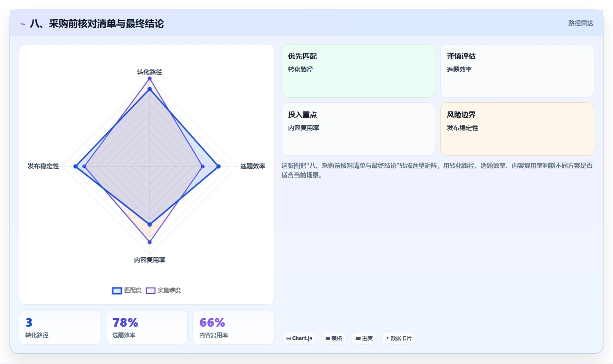Click the blue data point on 发布稳定性 axis
Screen dimensions: 613x364
tap(75, 166)
